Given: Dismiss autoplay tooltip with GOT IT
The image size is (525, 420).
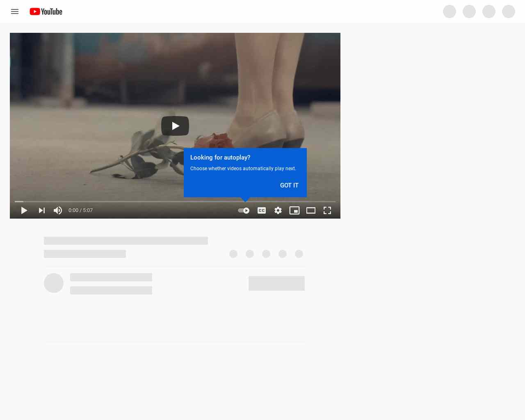Looking at the screenshot, I should [x=289, y=185].
